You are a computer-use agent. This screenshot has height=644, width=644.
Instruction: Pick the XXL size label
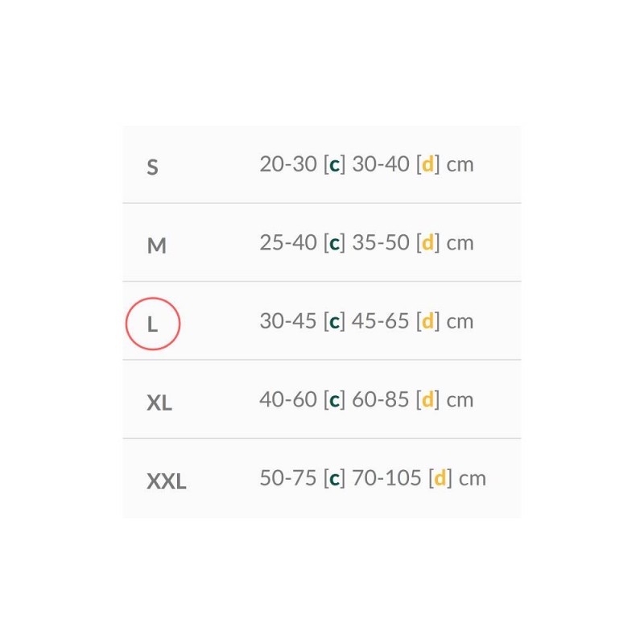tap(167, 481)
